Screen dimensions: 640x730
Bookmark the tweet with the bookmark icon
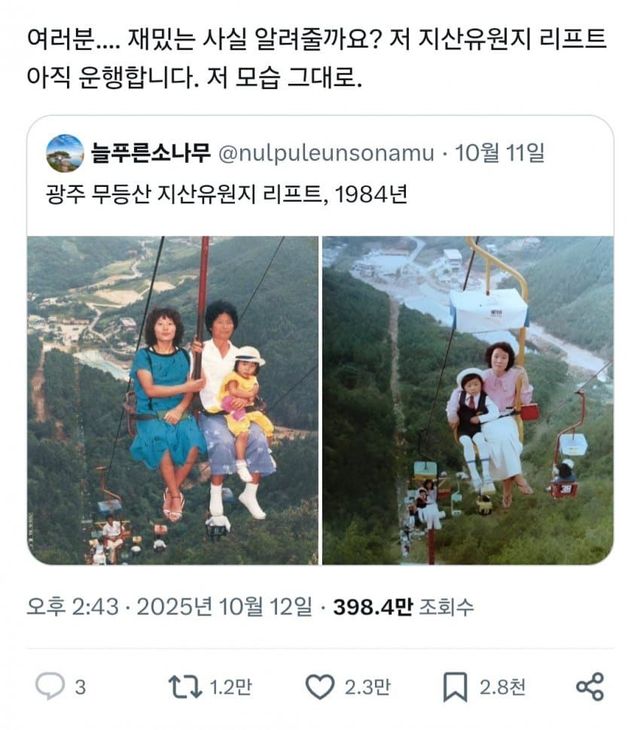coord(455,687)
